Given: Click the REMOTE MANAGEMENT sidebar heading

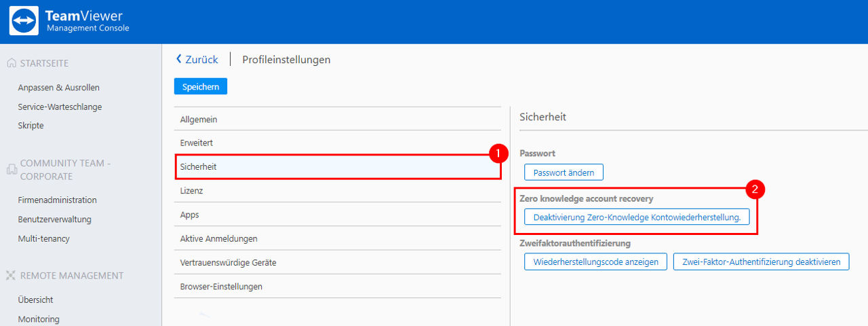Looking at the screenshot, I should tap(72, 276).
